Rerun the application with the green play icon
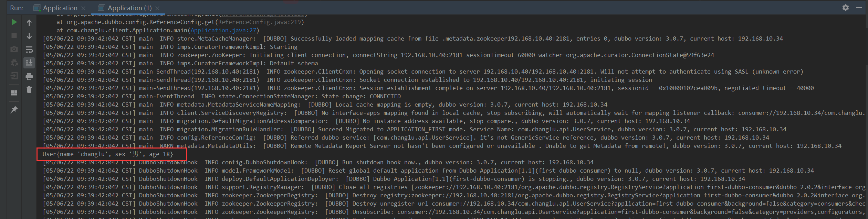 [x=14, y=22]
